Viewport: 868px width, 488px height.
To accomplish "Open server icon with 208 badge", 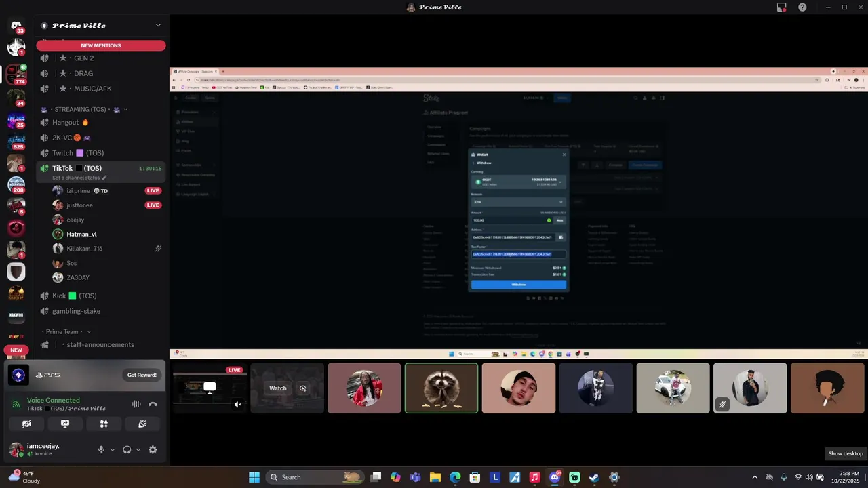I will tap(16, 184).
